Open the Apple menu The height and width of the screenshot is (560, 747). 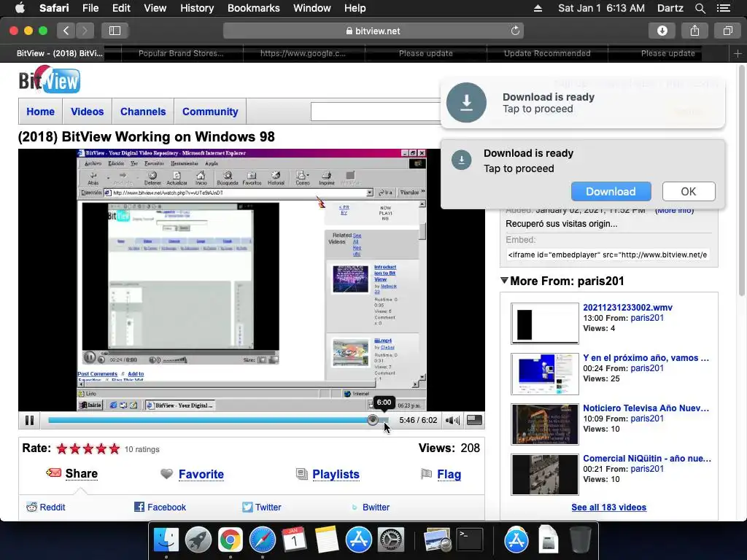(20, 8)
